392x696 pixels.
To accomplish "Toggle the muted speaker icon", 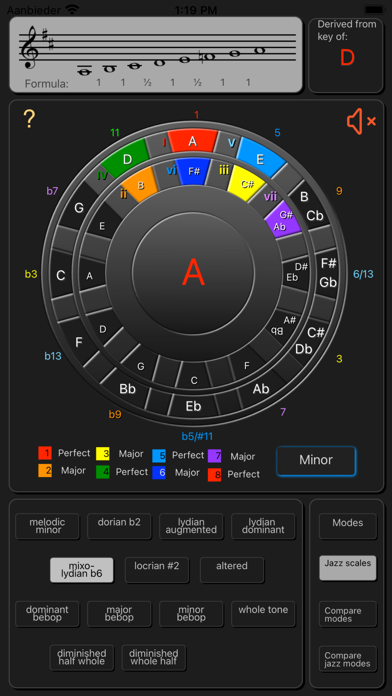I will click(x=361, y=122).
